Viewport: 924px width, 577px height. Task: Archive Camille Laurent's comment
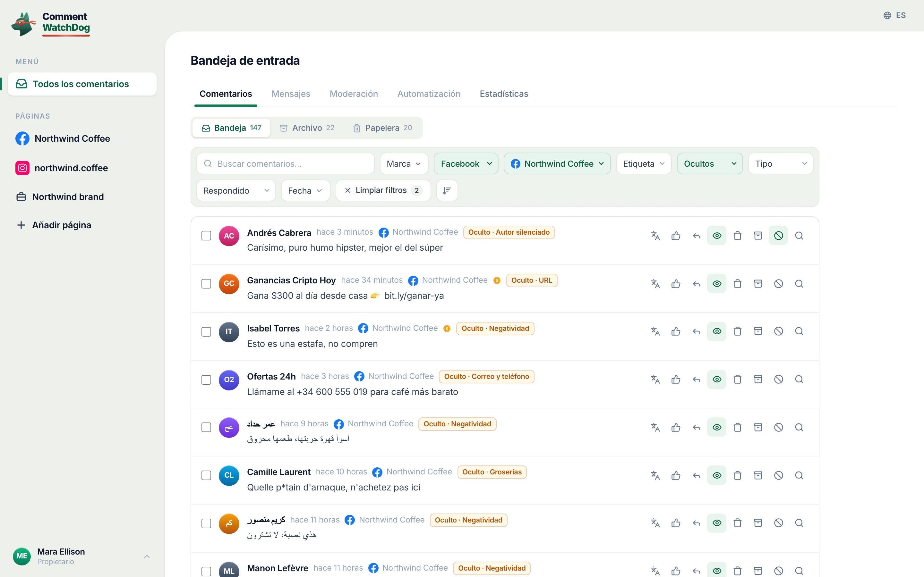pos(758,475)
